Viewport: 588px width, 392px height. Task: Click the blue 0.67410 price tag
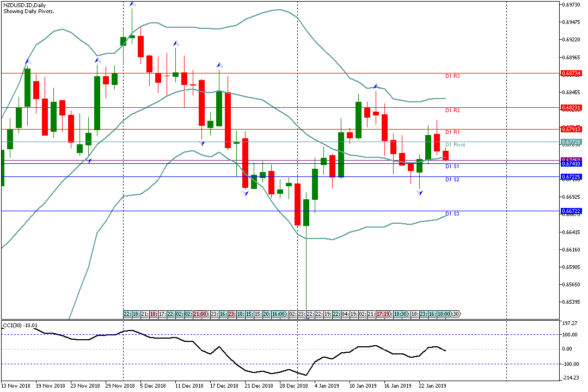[571, 164]
